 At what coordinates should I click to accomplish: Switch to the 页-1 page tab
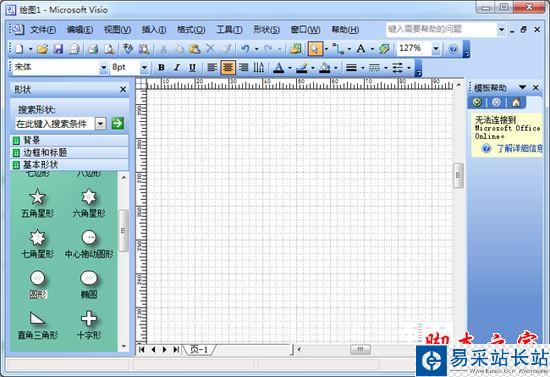click(x=199, y=349)
